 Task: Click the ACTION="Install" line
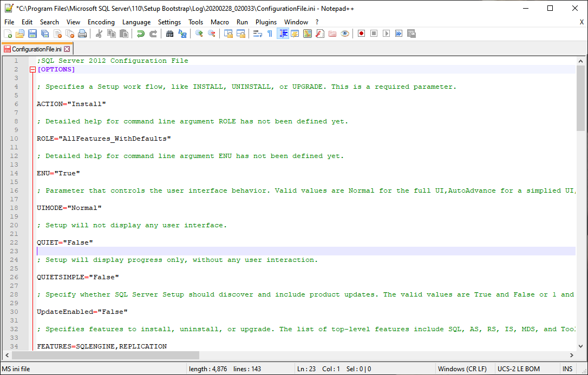pyautogui.click(x=71, y=104)
